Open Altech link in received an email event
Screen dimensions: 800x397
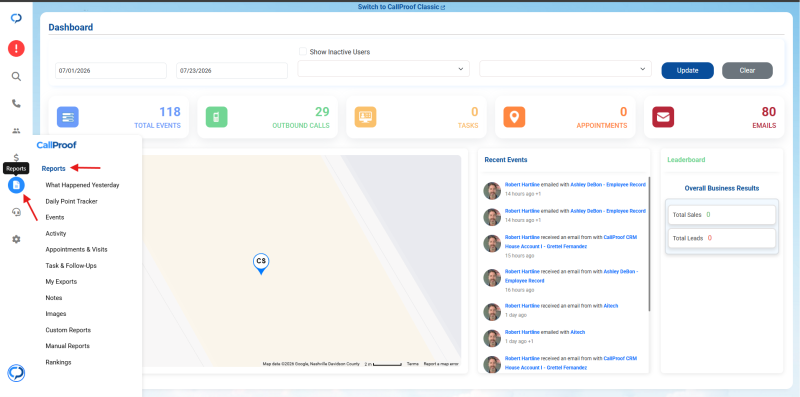[x=611, y=306]
